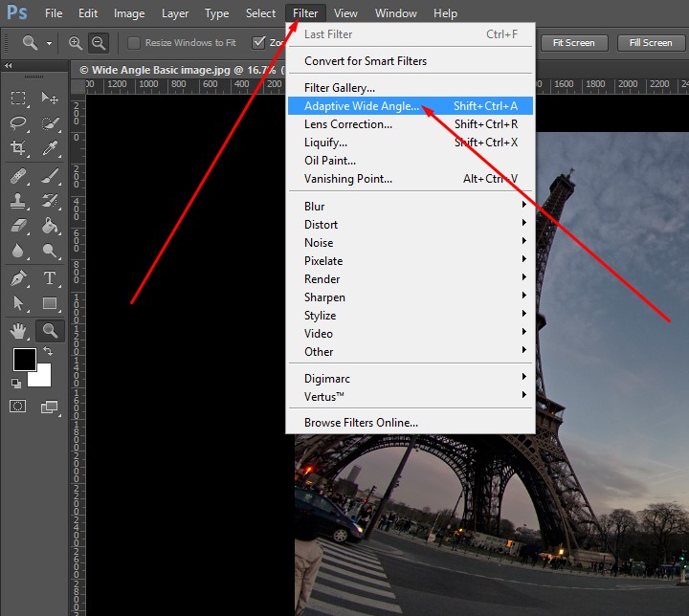Image resolution: width=689 pixels, height=616 pixels.
Task: Select the Pen tool
Action: pyautogui.click(x=18, y=278)
